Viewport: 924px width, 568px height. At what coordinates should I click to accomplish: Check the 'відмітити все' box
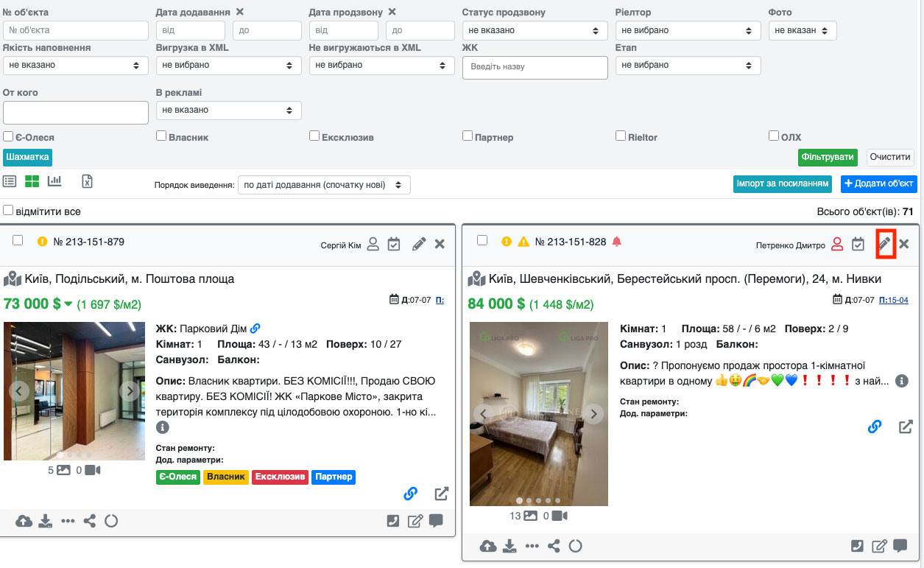tap(8, 211)
